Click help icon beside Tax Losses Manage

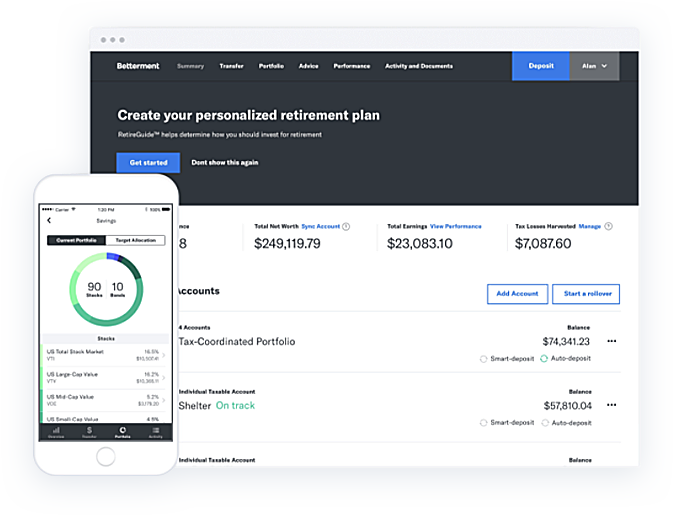(x=608, y=226)
